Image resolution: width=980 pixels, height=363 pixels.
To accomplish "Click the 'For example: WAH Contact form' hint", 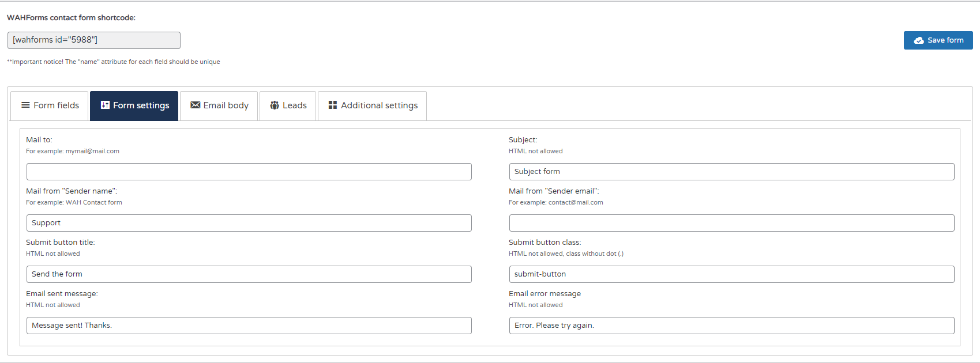I will [x=74, y=203].
